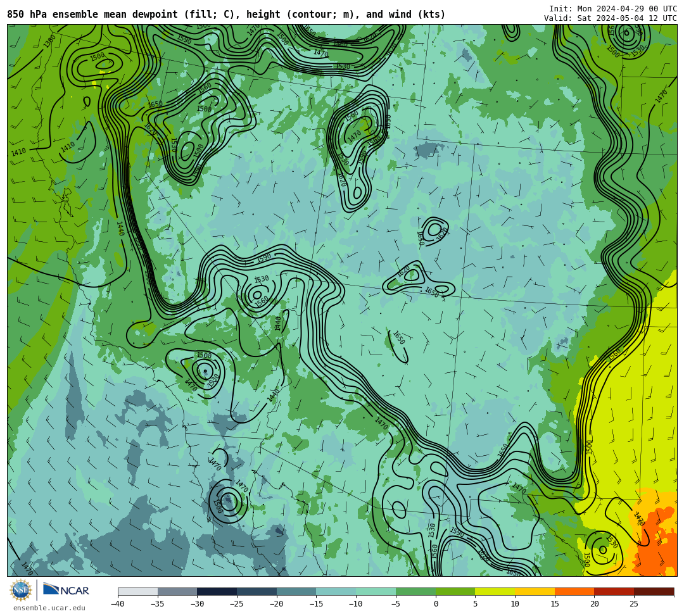Pick the light gray -40 to -35 colorbar segment
The image size is (684, 616).
pyautogui.click(x=138, y=591)
